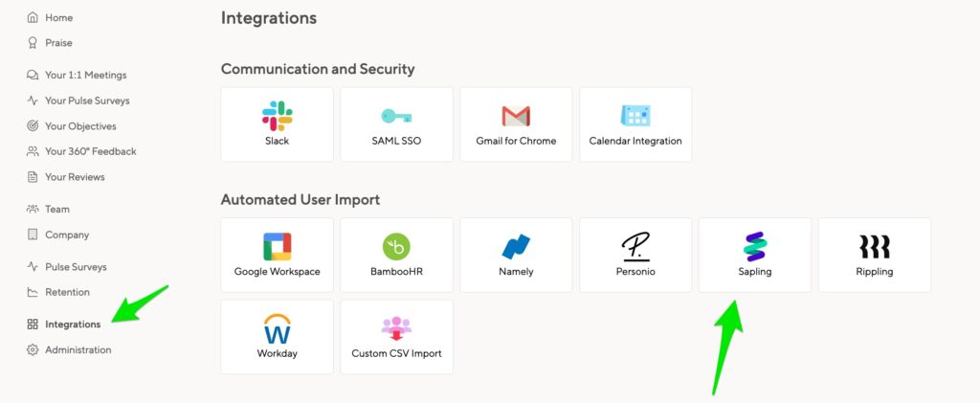980x403 pixels.
Task: Select the SAML SSO key icon
Action: [x=396, y=116]
